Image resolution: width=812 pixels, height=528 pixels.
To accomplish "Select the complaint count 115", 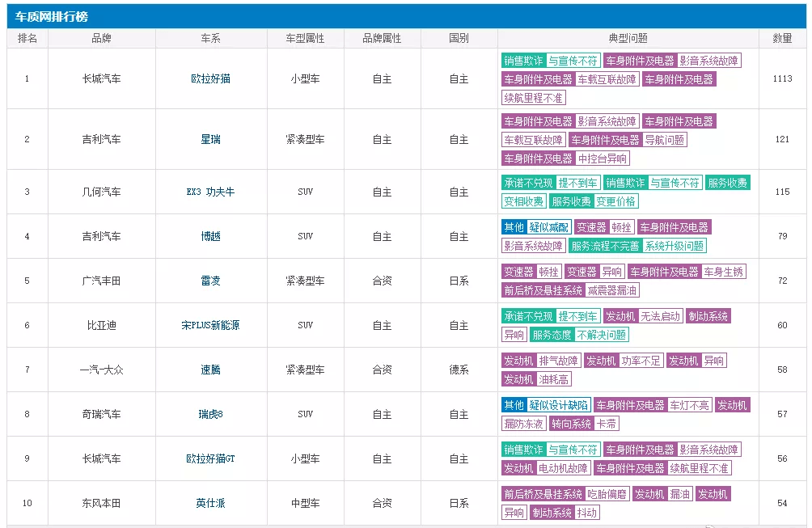I will point(783,192).
